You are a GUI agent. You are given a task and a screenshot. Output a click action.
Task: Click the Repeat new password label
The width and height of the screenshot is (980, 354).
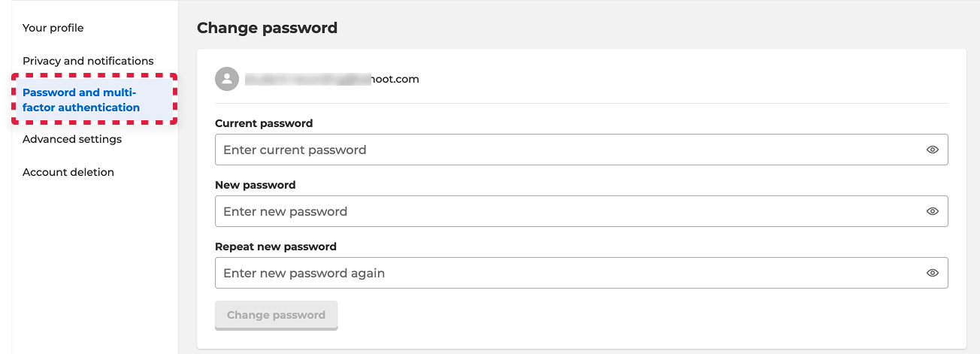(276, 247)
